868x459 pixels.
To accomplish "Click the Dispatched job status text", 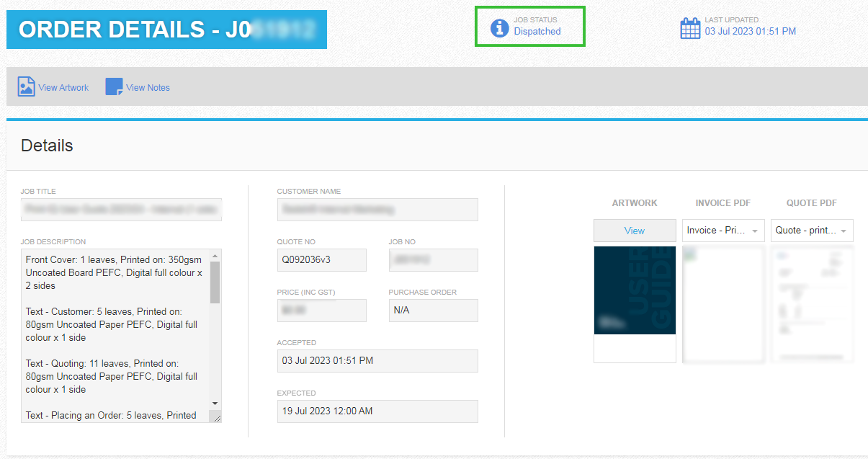I will pyautogui.click(x=537, y=32).
